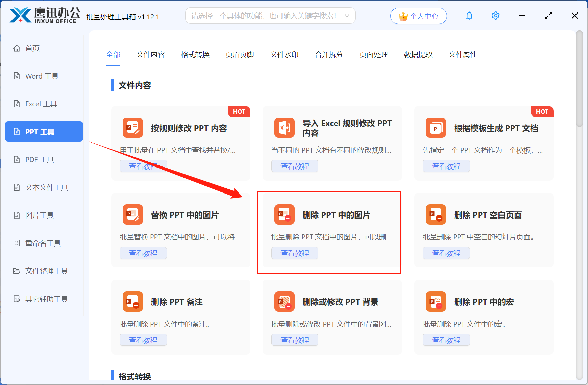The image size is (588, 385).
Task: Select 文件整理工具 from sidebar
Action: [46, 271]
